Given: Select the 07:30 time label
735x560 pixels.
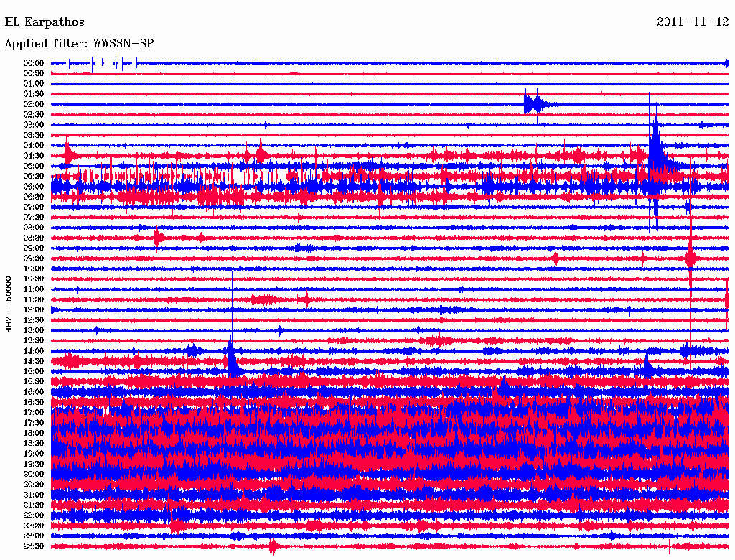Looking at the screenshot, I should click(x=34, y=217).
